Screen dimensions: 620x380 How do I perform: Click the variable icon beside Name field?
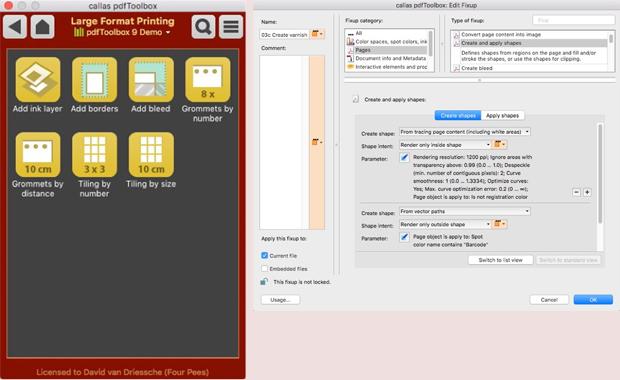coord(317,34)
